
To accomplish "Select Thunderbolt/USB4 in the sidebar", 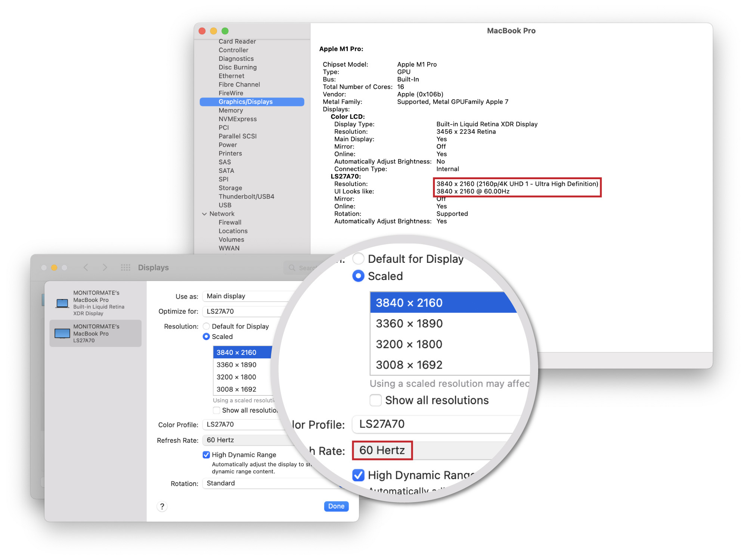I will point(246,196).
